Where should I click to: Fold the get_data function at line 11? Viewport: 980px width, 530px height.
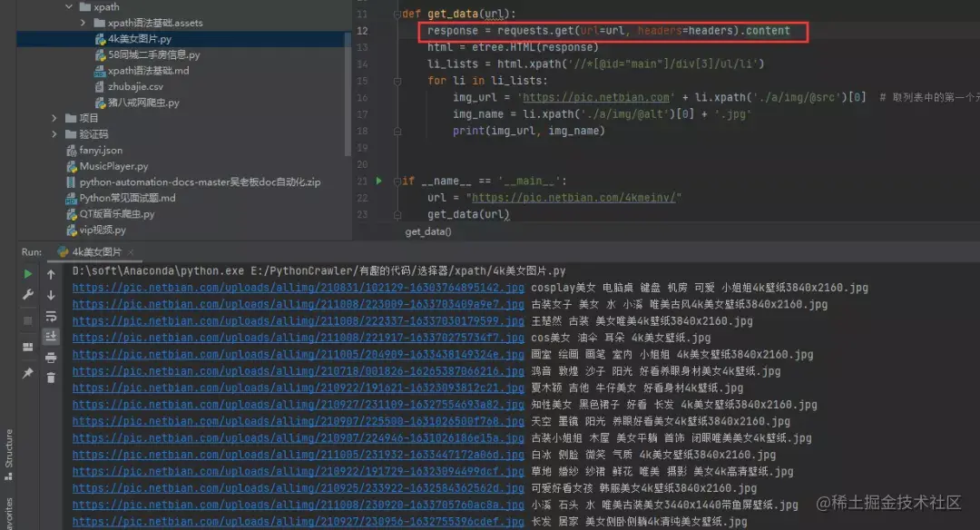coord(397,14)
